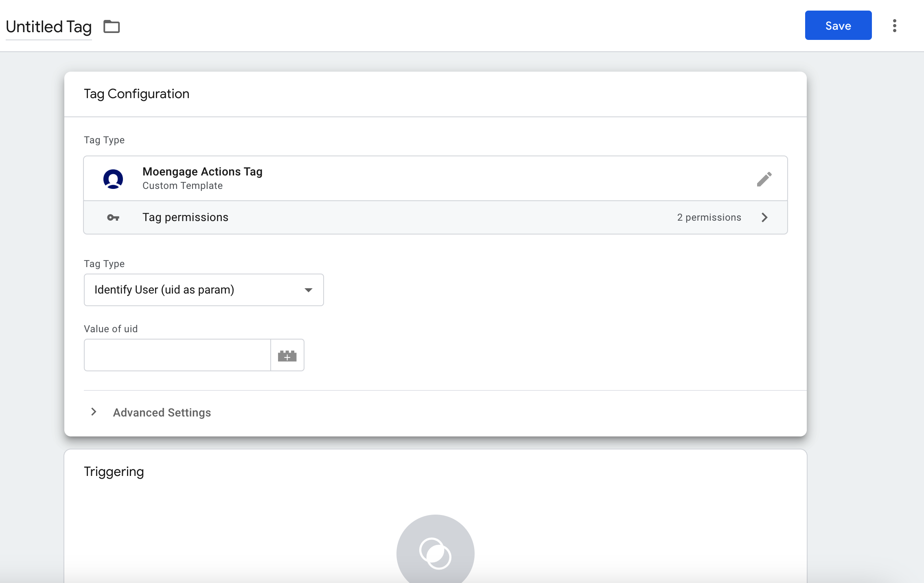The width and height of the screenshot is (924, 583).
Task: Click the Moengage logo icon
Action: 113,179
